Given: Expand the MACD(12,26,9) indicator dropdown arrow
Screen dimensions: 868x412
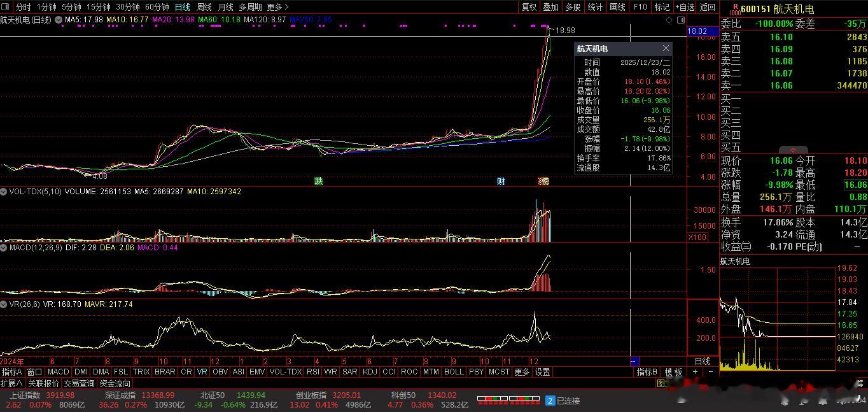Looking at the screenshot, I should point(4,247).
